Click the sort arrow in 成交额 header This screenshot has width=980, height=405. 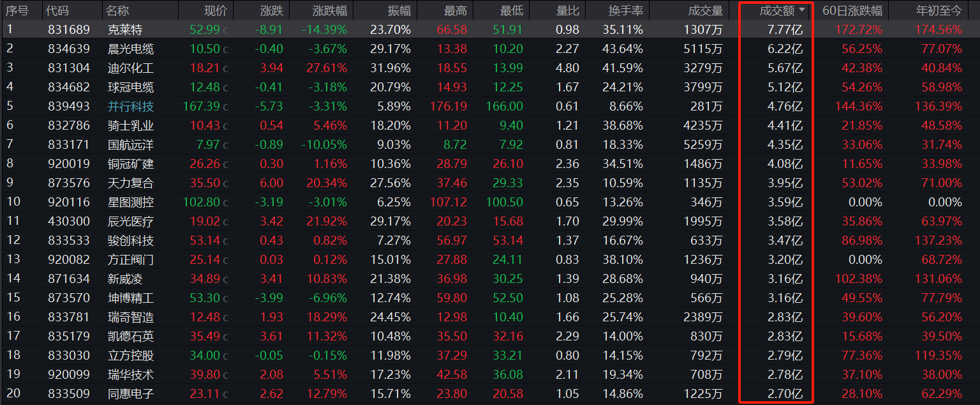pos(802,10)
